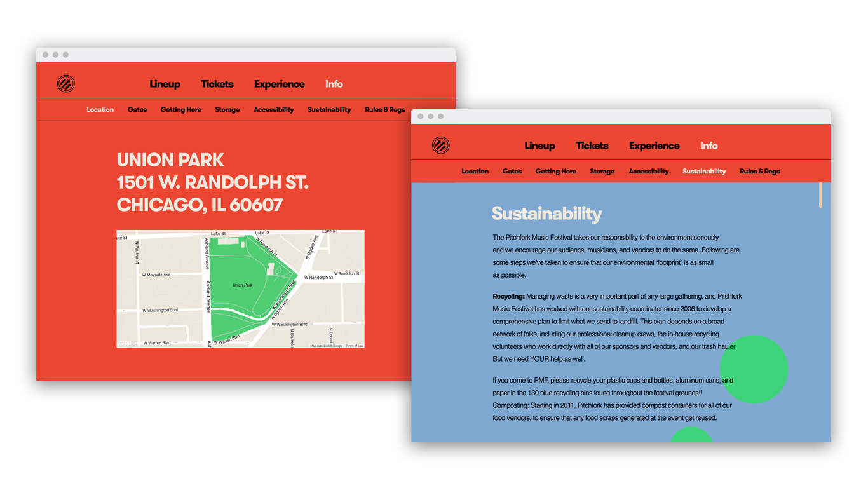Go to Rules & Regs in the right window
868x488 pixels.
[x=760, y=171]
